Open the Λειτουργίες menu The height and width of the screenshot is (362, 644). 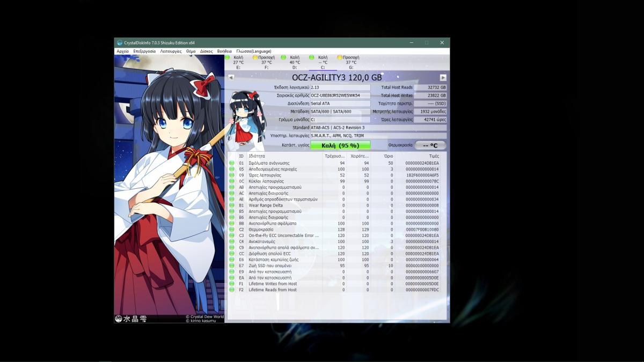[171, 51]
